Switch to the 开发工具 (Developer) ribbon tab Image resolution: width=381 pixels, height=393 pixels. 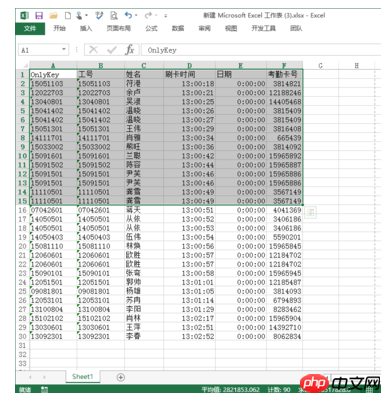click(263, 29)
